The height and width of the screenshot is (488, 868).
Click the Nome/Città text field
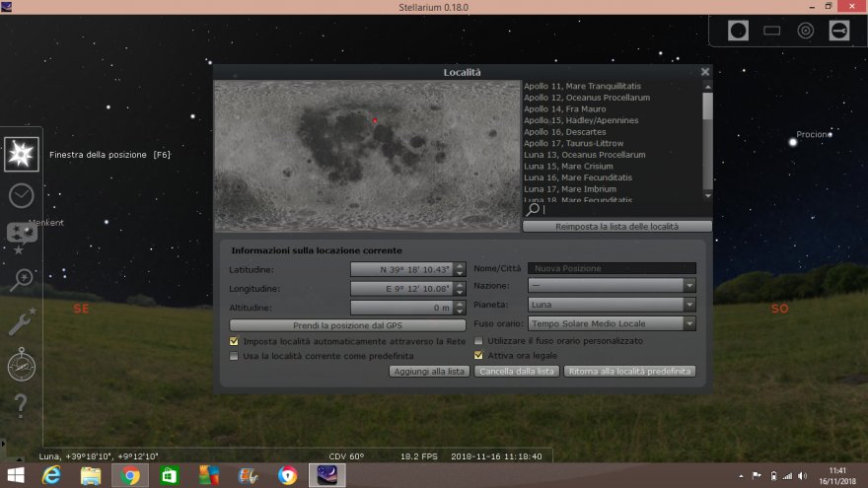[x=612, y=268]
